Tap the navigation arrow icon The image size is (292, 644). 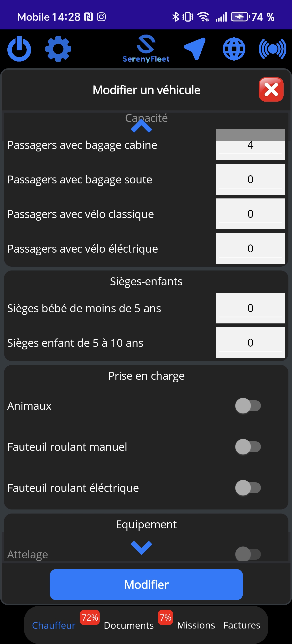coord(195,49)
